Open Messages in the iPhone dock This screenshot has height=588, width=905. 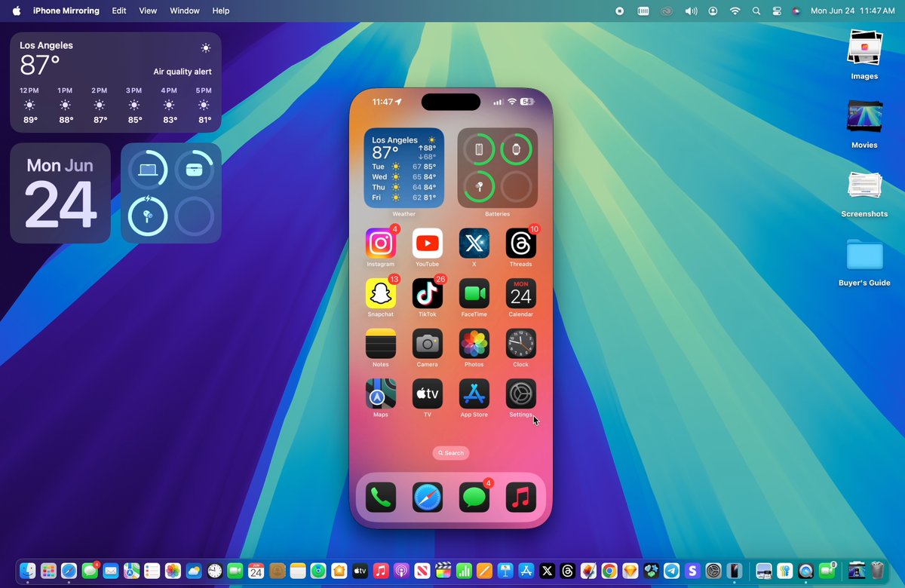(x=474, y=498)
